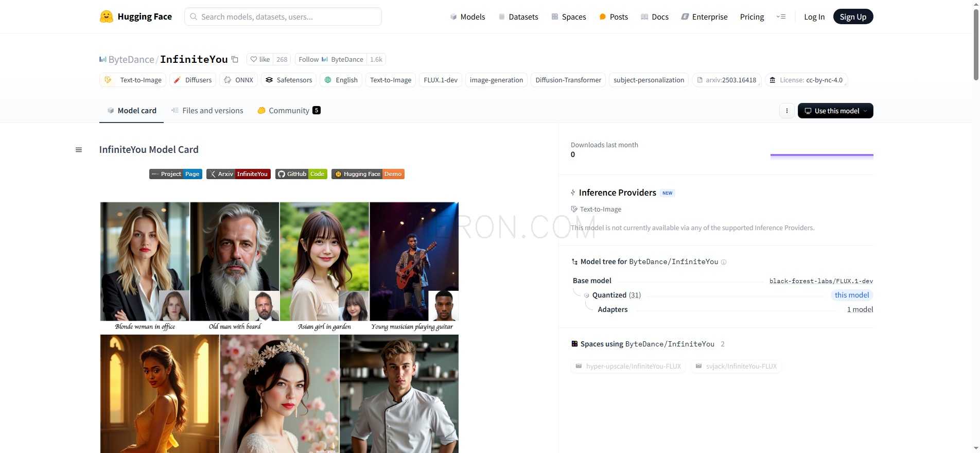The width and height of the screenshot is (980, 453).
Task: Click the Young musician playing guitar image
Action: (414, 262)
